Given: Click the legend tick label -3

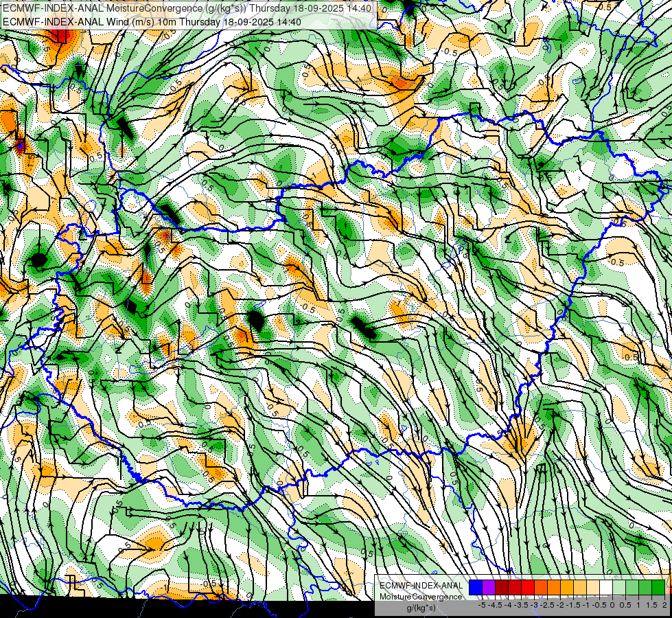Looking at the screenshot, I should tap(534, 605).
